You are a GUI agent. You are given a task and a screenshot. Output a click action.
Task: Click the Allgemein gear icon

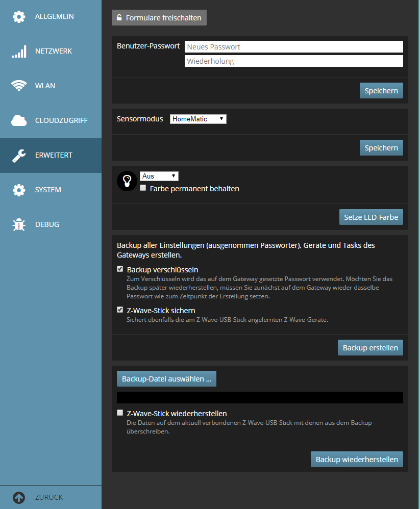[x=19, y=17]
